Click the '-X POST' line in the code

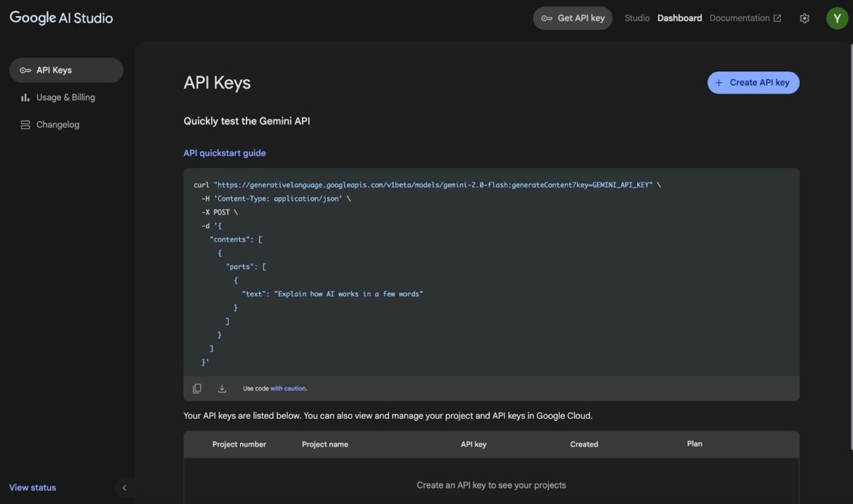pos(219,212)
